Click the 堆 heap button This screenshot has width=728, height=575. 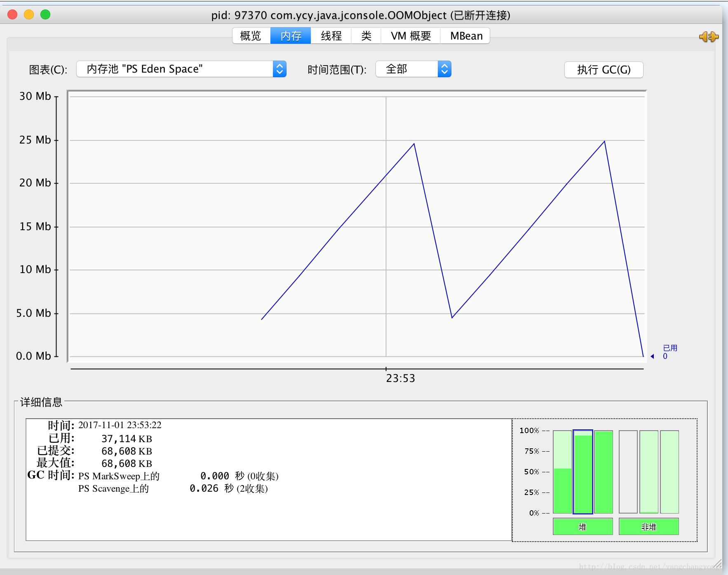582,527
